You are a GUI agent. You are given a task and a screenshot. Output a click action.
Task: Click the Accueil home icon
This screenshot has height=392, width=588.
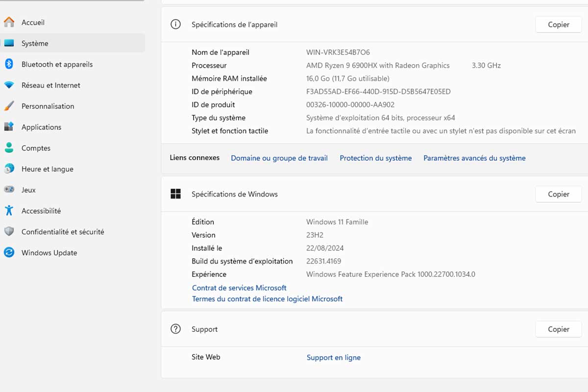[9, 22]
